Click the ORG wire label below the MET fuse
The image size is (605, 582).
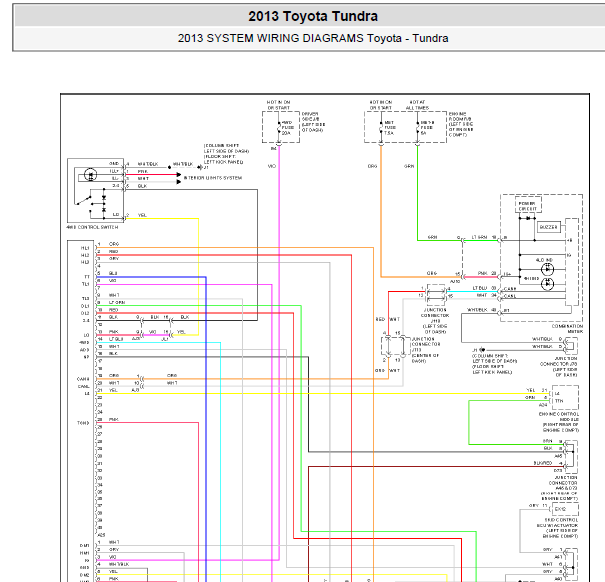tap(372, 166)
